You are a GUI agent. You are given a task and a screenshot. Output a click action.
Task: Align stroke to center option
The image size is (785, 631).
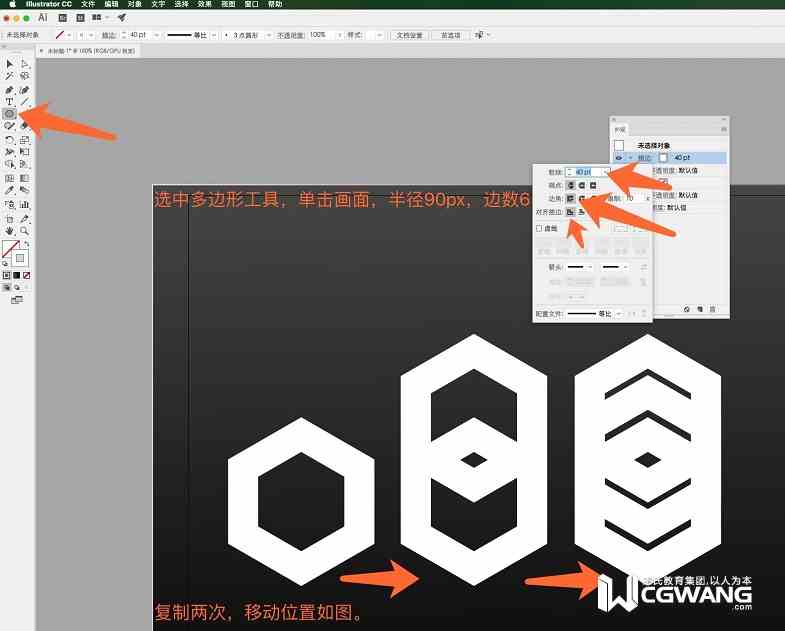pos(570,212)
